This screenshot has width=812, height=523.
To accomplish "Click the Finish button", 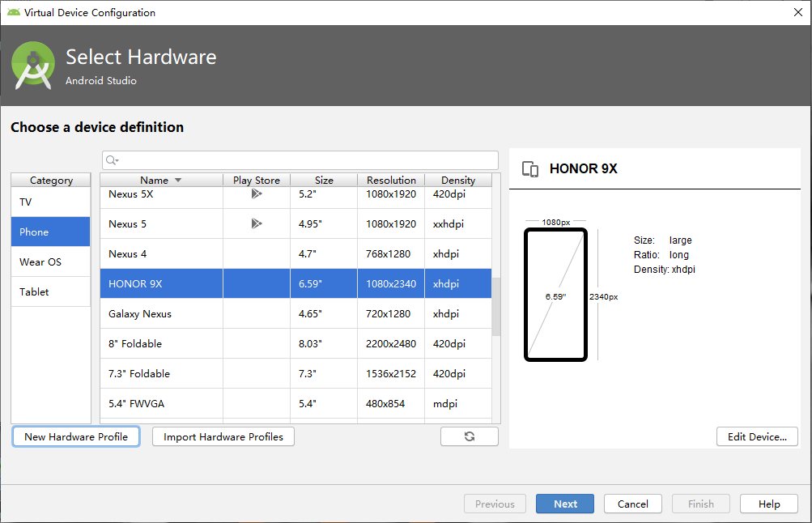I will click(x=700, y=504).
